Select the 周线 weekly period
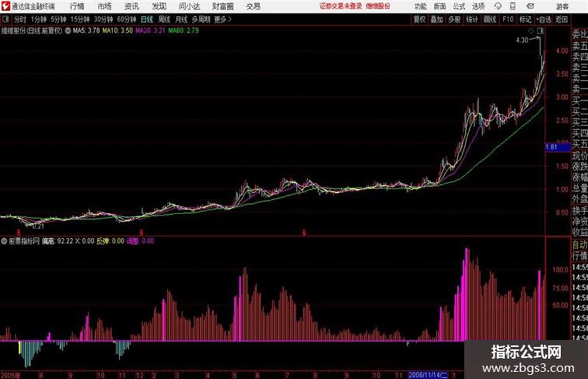Viewport: 588px width, 379px height. [164, 19]
